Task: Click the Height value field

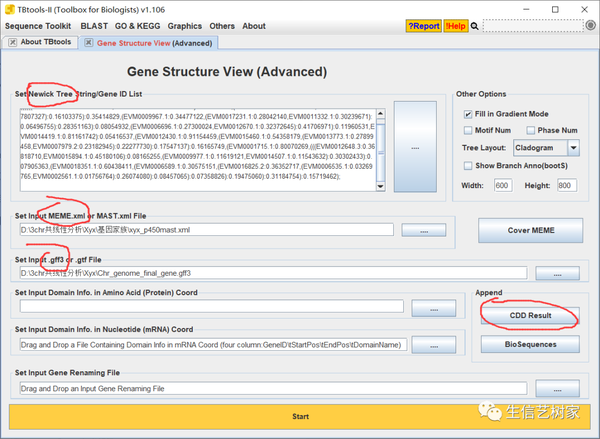Action: [567, 186]
